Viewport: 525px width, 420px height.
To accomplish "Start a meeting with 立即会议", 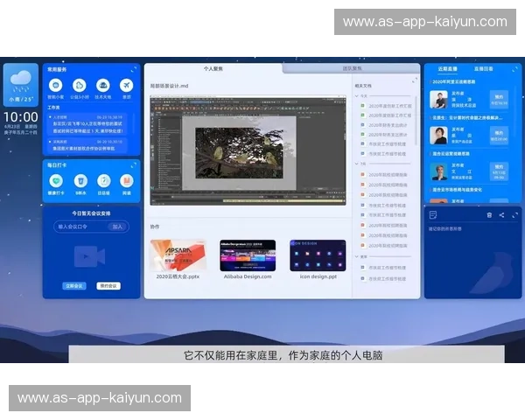I will pyautogui.click(x=74, y=286).
